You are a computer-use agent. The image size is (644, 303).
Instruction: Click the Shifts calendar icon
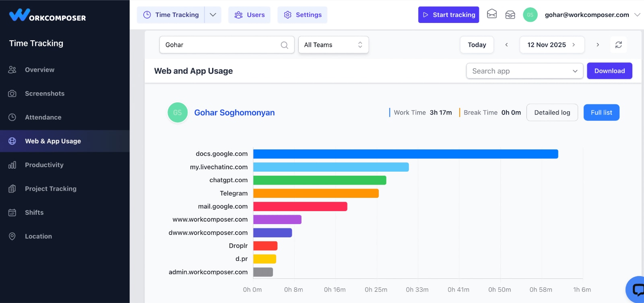[x=12, y=212]
